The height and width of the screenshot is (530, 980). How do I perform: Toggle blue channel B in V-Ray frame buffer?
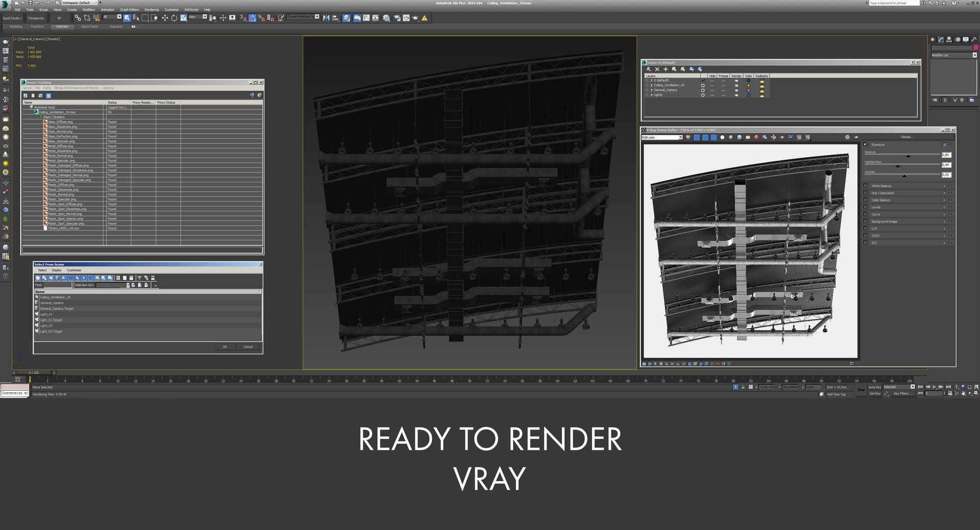pos(714,137)
